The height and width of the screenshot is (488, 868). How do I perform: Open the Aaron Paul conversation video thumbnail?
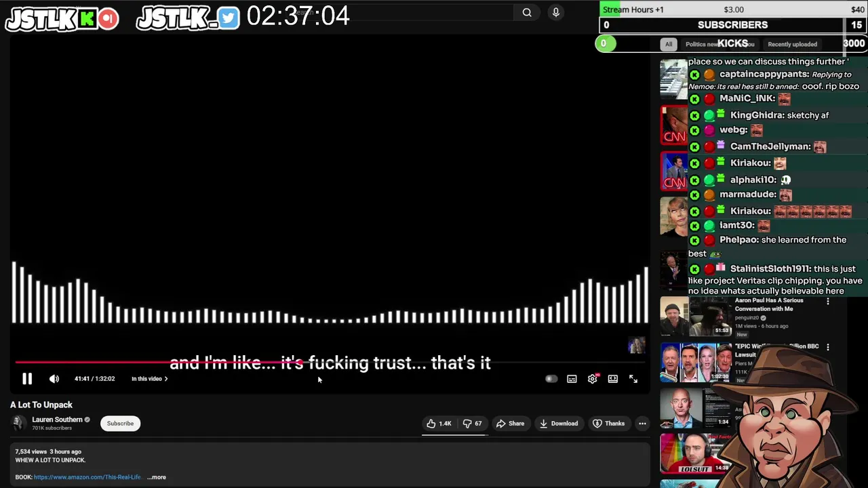[x=695, y=317]
